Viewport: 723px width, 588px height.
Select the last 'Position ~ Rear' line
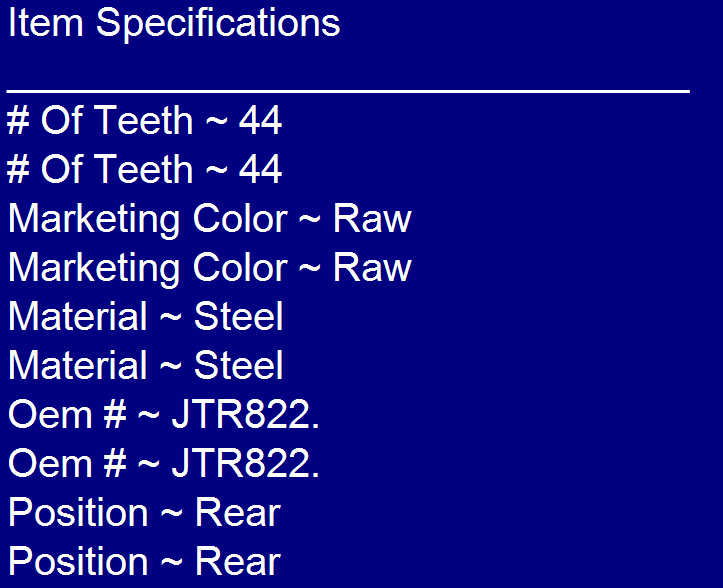144,562
